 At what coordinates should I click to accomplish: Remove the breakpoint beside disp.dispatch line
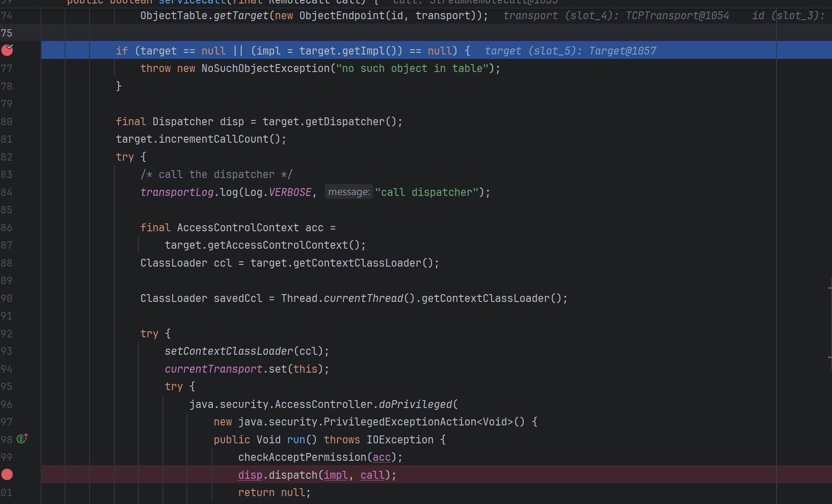click(x=7, y=474)
